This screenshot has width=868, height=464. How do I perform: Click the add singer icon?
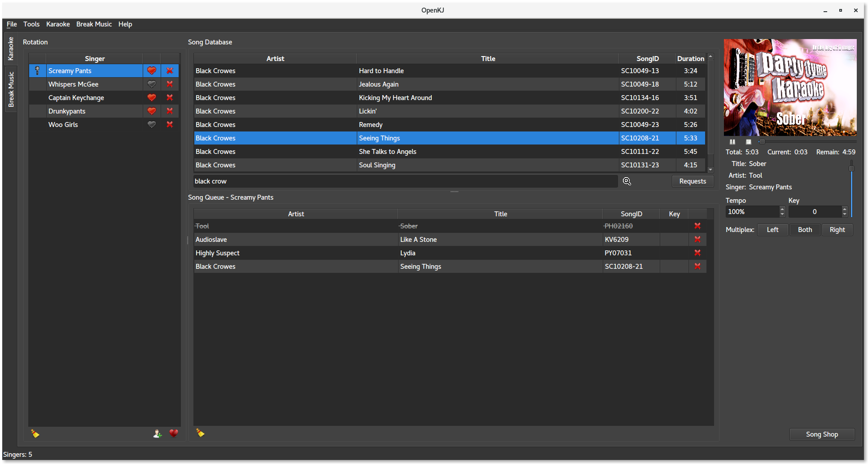[157, 433]
